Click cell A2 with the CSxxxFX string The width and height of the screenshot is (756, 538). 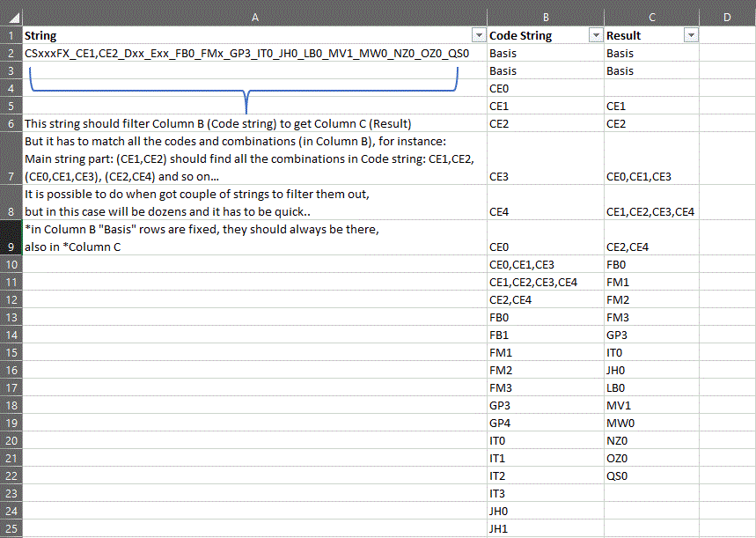pos(255,53)
